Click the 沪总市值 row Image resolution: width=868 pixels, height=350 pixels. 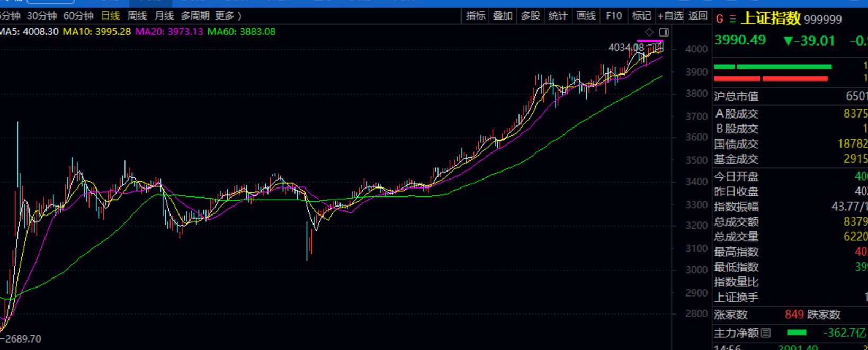pyautogui.click(x=791, y=96)
